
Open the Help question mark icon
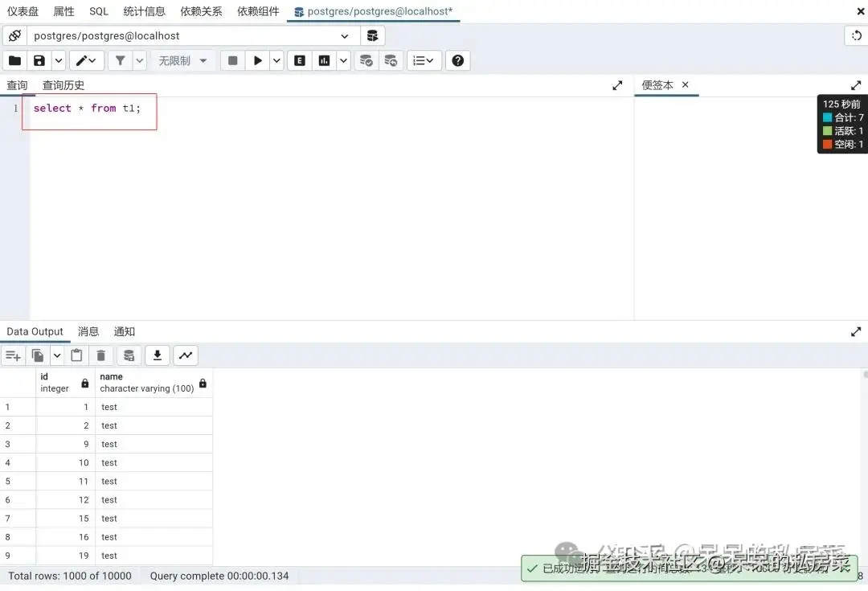(458, 61)
